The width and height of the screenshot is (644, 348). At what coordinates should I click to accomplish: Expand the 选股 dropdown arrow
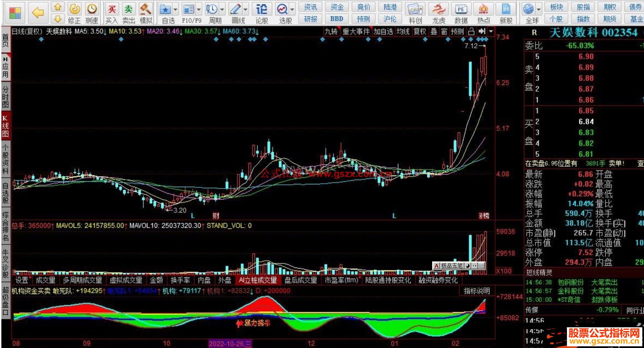pyautogui.click(x=292, y=10)
